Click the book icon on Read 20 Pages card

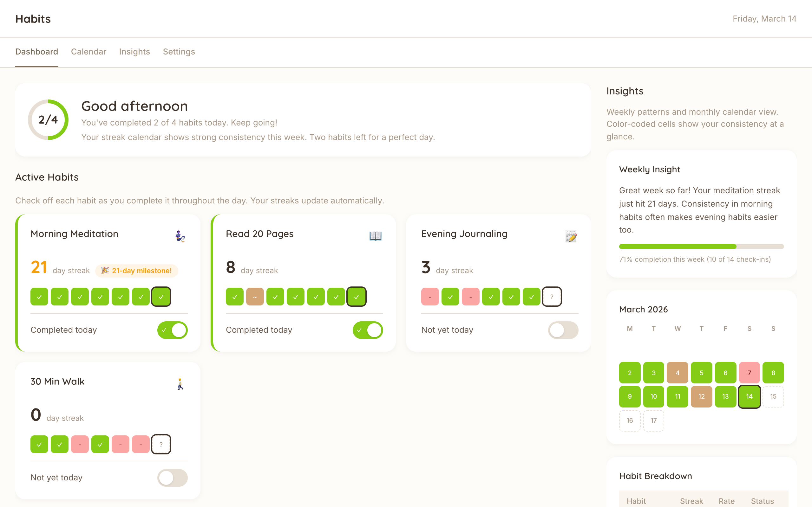click(x=375, y=236)
